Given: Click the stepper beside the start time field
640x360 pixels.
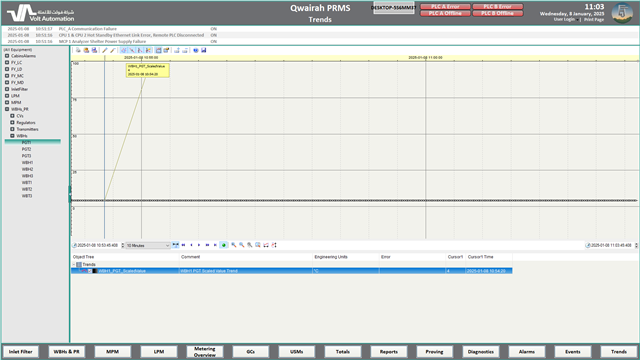Looking at the screenshot, I should click(123, 245).
